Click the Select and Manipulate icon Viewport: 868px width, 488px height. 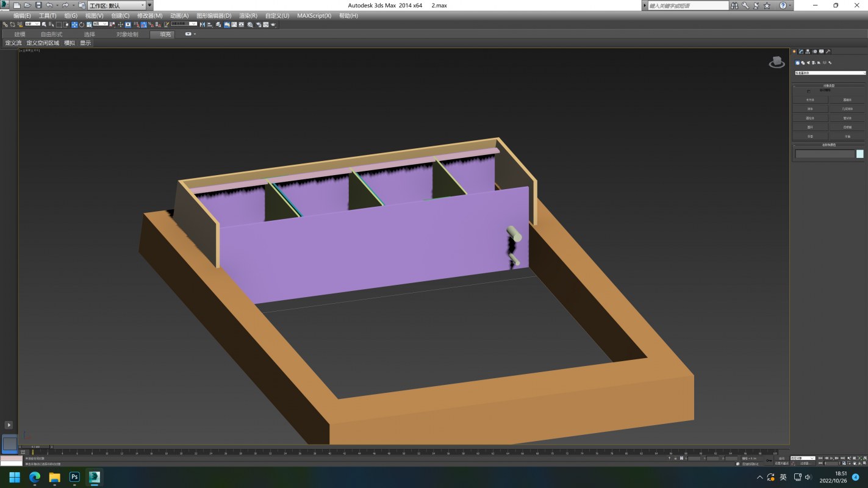tap(120, 24)
